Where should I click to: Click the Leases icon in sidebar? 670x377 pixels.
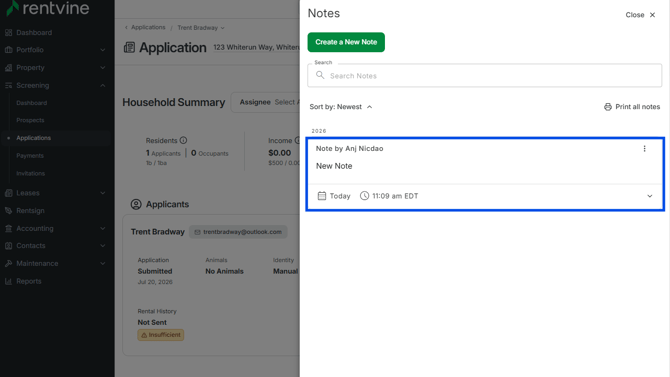(9, 193)
